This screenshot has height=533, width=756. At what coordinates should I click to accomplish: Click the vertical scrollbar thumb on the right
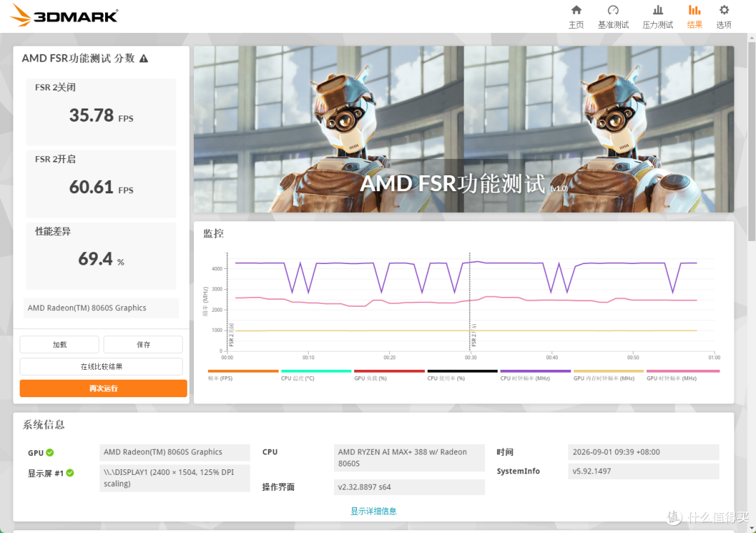pyautogui.click(x=752, y=141)
